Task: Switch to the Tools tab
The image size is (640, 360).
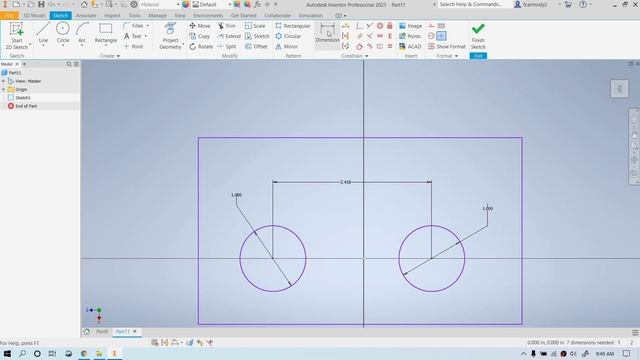Action: [x=134, y=16]
